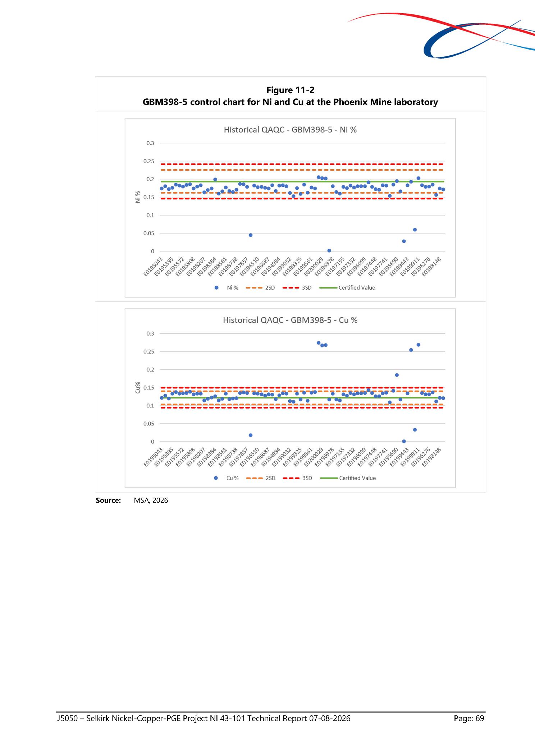Click x-axis label "E0199032" in the Ni chart
The height and width of the screenshot is (756, 535).
click(x=282, y=266)
